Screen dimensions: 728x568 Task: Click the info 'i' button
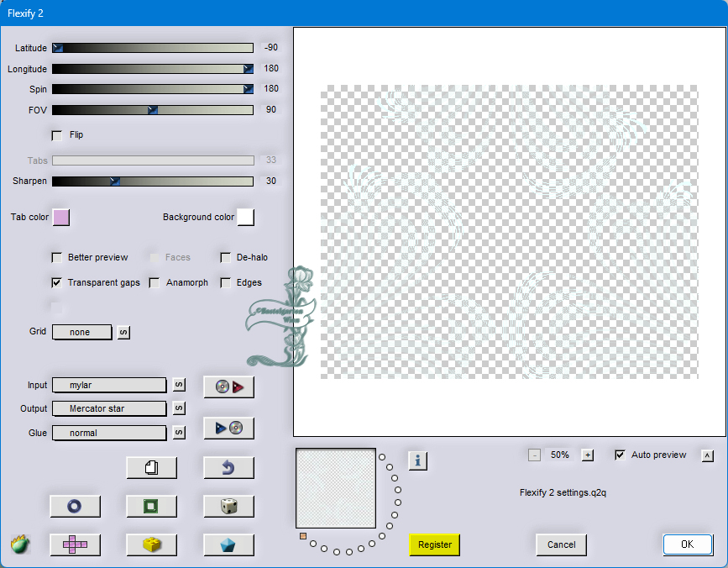[418, 460]
